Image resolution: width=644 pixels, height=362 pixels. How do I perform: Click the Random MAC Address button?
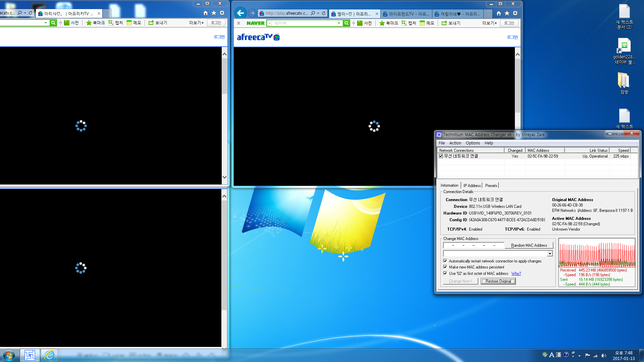pyautogui.click(x=529, y=245)
